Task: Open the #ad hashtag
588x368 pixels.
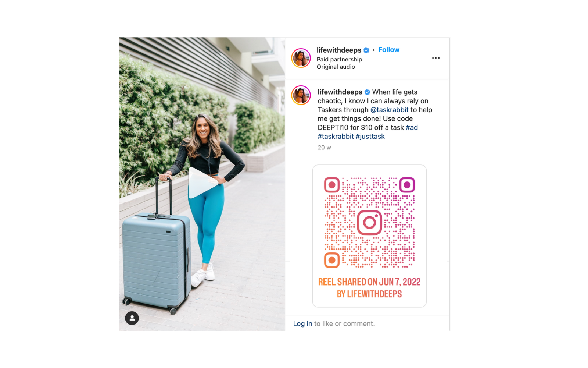Action: (x=412, y=127)
